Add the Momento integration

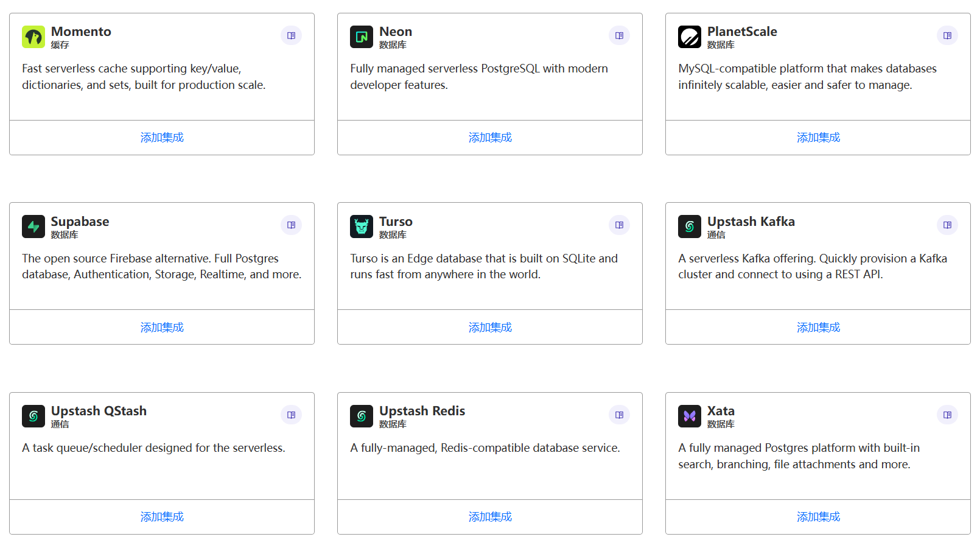(162, 138)
